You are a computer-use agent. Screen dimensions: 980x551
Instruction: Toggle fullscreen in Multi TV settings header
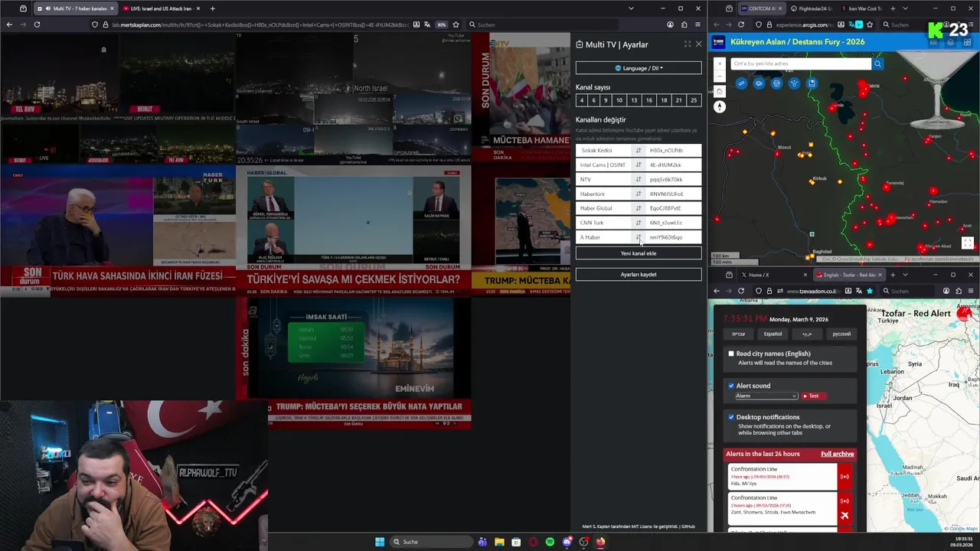click(688, 44)
